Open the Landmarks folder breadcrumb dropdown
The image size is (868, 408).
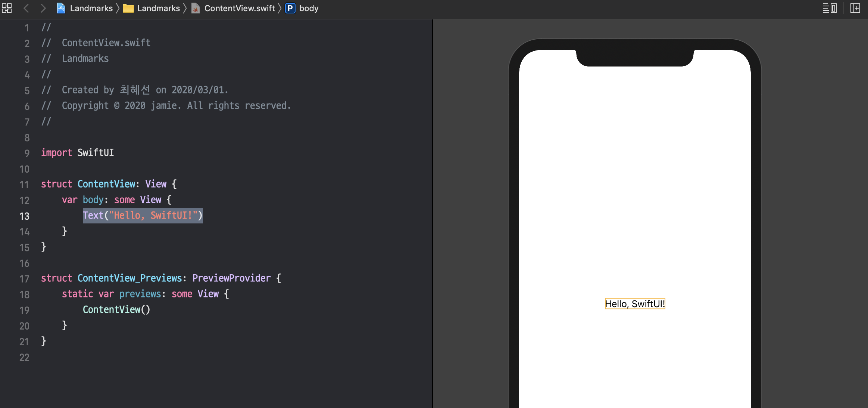[x=158, y=8]
